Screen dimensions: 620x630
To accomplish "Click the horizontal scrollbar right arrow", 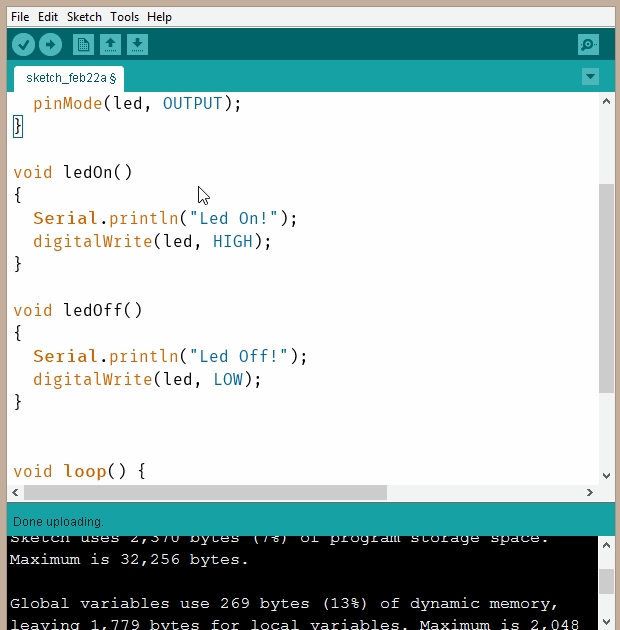I will point(590,493).
